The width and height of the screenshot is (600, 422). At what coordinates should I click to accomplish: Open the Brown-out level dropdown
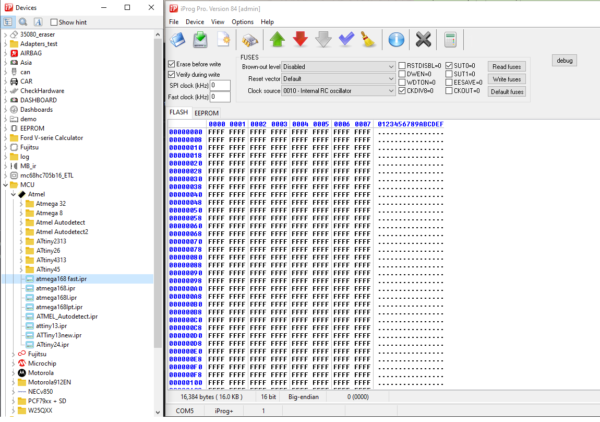(x=338, y=67)
